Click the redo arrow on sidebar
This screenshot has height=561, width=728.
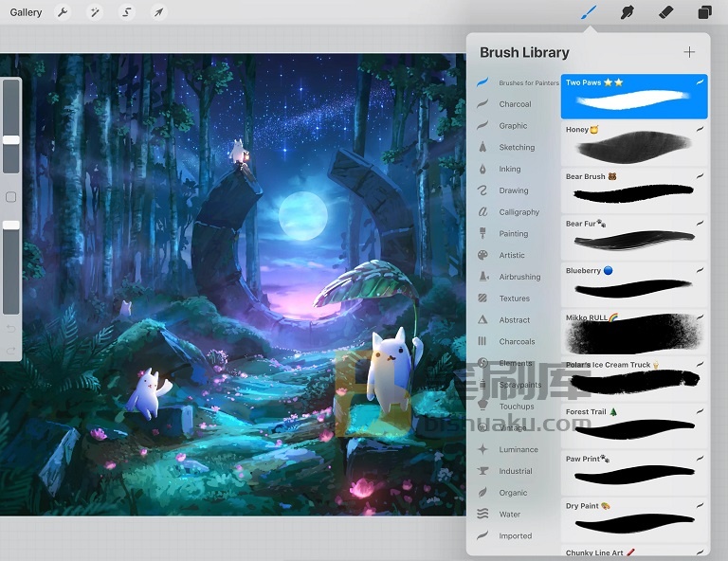click(11, 351)
